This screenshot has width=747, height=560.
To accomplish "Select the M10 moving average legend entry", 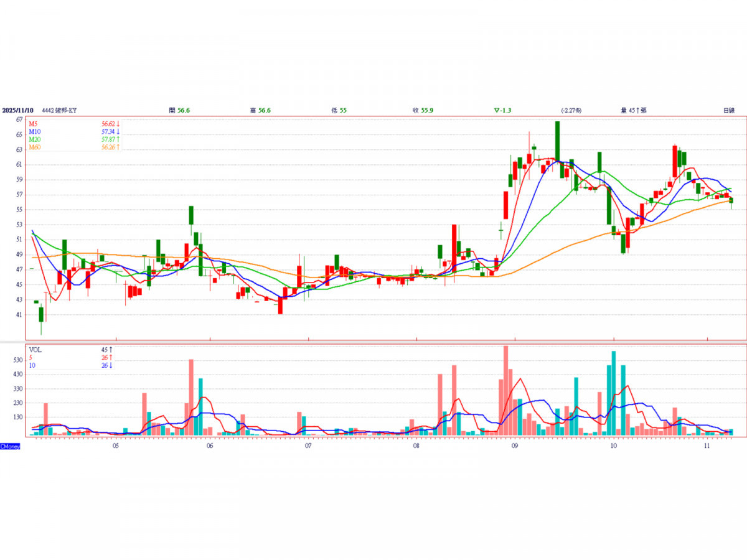I will (x=35, y=131).
